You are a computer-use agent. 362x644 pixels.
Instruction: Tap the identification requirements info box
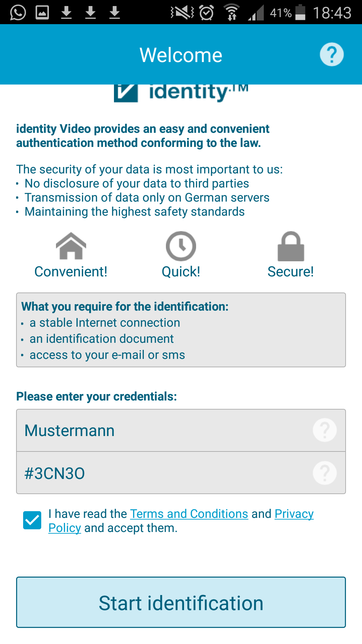pos(181,330)
